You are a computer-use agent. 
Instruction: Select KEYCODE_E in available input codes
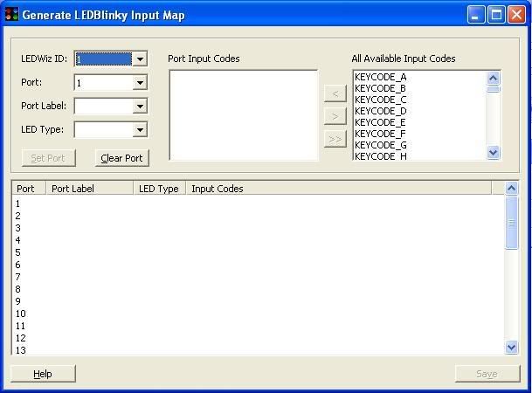[419, 122]
